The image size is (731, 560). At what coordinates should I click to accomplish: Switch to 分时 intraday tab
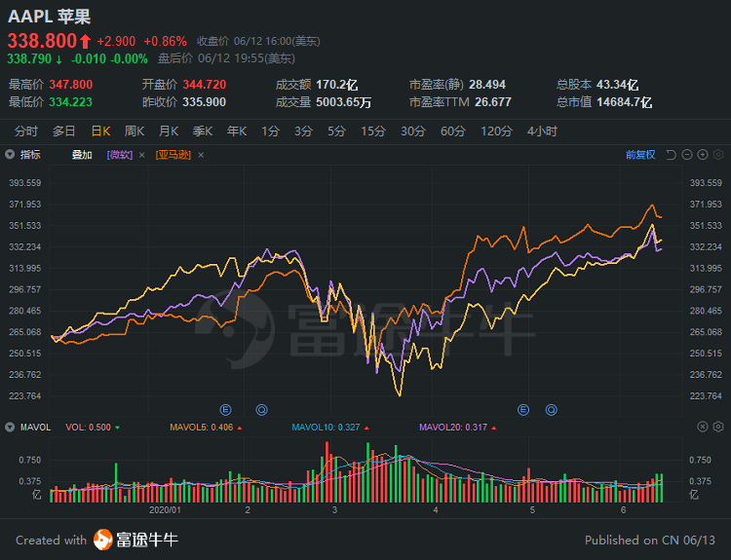[25, 131]
